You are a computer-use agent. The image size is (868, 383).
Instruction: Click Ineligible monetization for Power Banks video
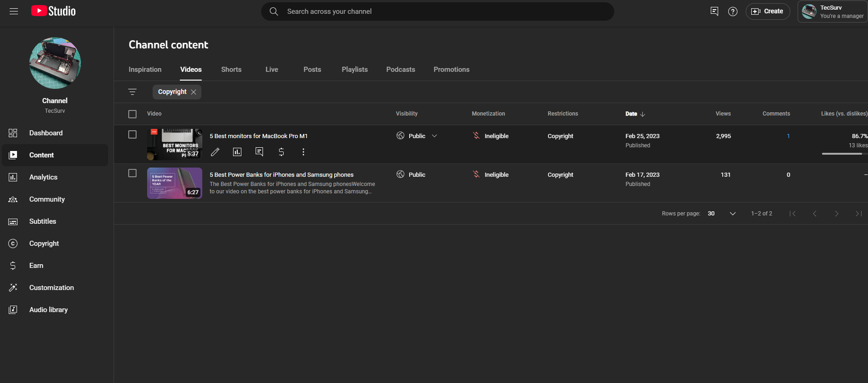pos(491,174)
